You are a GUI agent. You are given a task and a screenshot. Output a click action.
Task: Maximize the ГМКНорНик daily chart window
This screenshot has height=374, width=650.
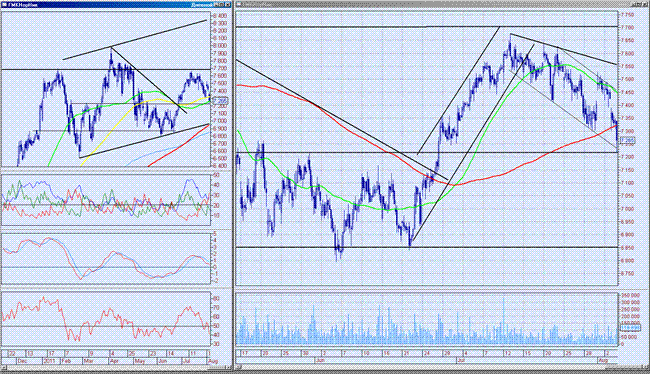click(x=222, y=5)
